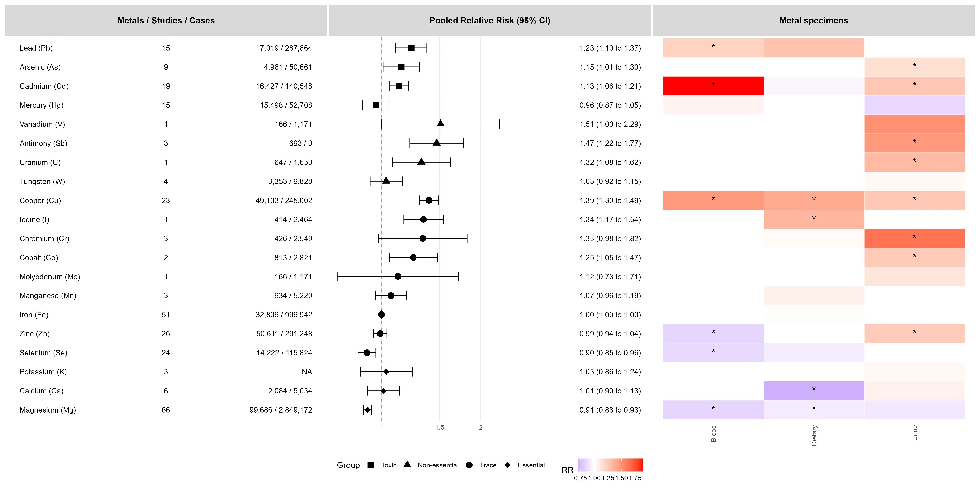Screen dimensions: 980x490
Task: Click the Copper (Cu) circle data point
Action: pos(429,201)
